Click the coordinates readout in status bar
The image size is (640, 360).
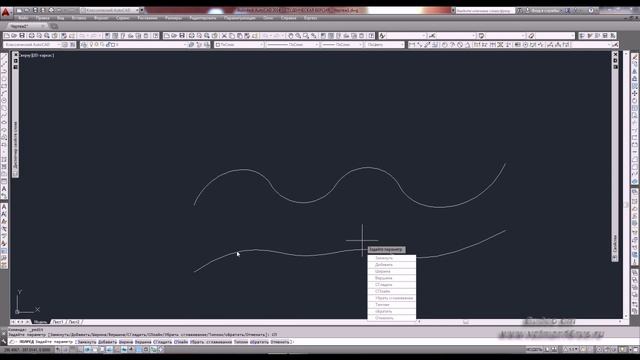click(x=27, y=350)
